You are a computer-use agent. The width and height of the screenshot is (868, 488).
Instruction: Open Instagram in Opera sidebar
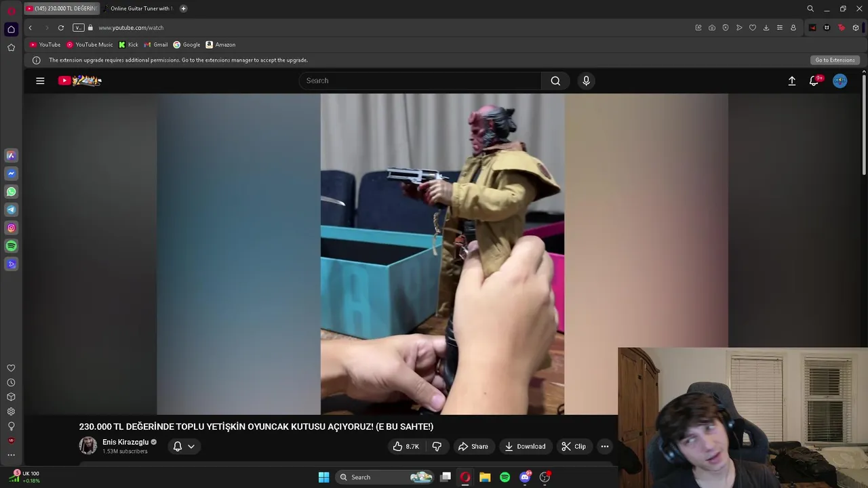click(x=11, y=228)
